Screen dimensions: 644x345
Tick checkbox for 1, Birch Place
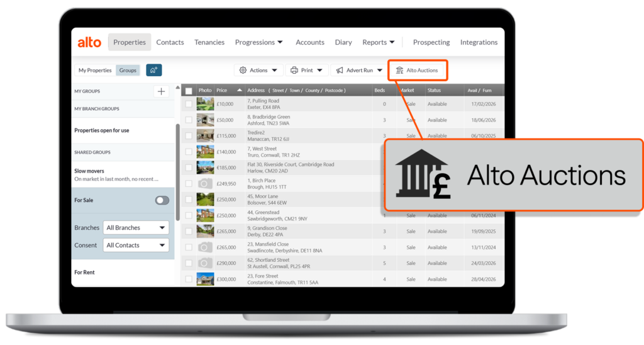[x=189, y=183]
